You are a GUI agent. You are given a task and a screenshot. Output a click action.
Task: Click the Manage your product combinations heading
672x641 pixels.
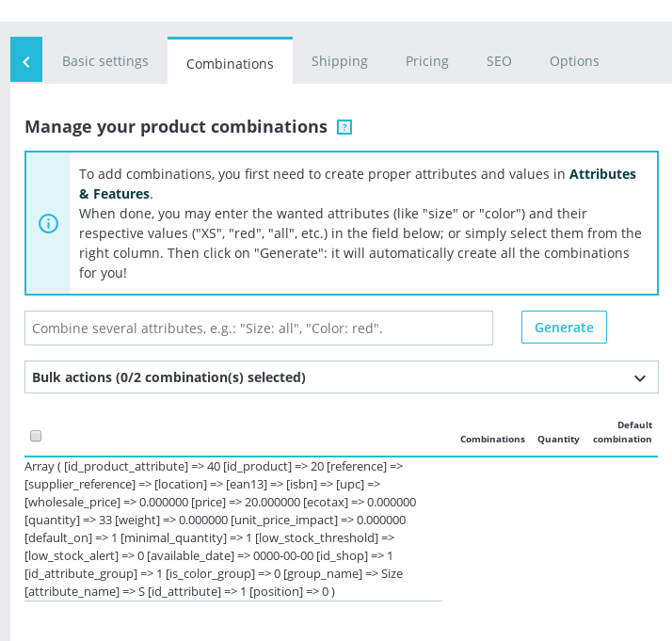(x=176, y=127)
